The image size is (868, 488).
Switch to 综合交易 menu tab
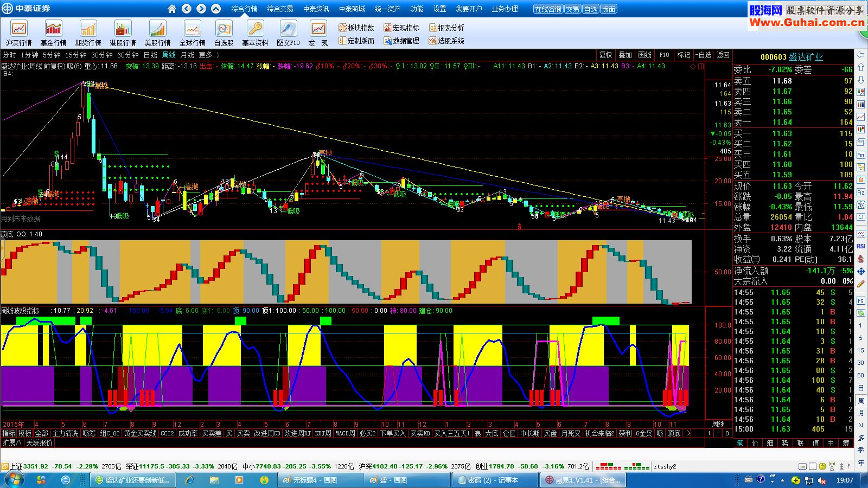coord(280,9)
